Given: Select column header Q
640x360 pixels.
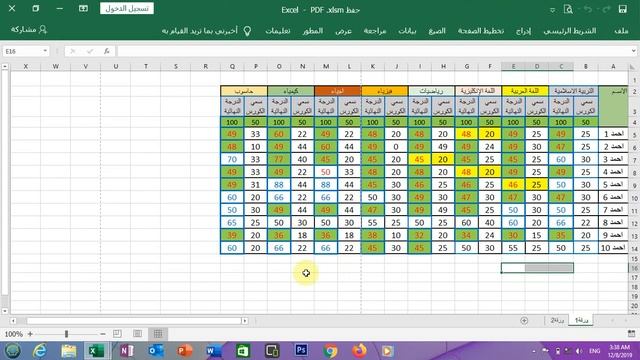Looking at the screenshot, I should click(x=232, y=66).
